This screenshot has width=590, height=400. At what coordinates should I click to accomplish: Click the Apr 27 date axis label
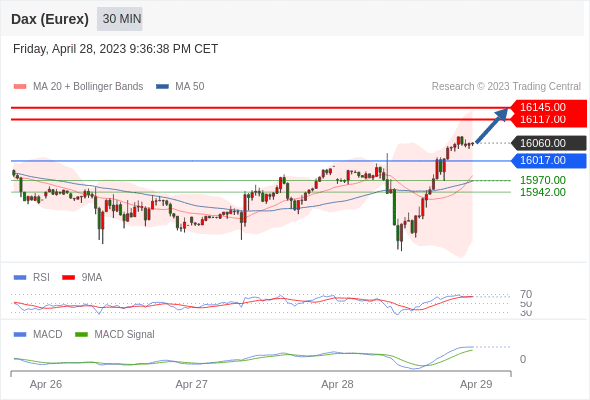pyautogui.click(x=192, y=384)
